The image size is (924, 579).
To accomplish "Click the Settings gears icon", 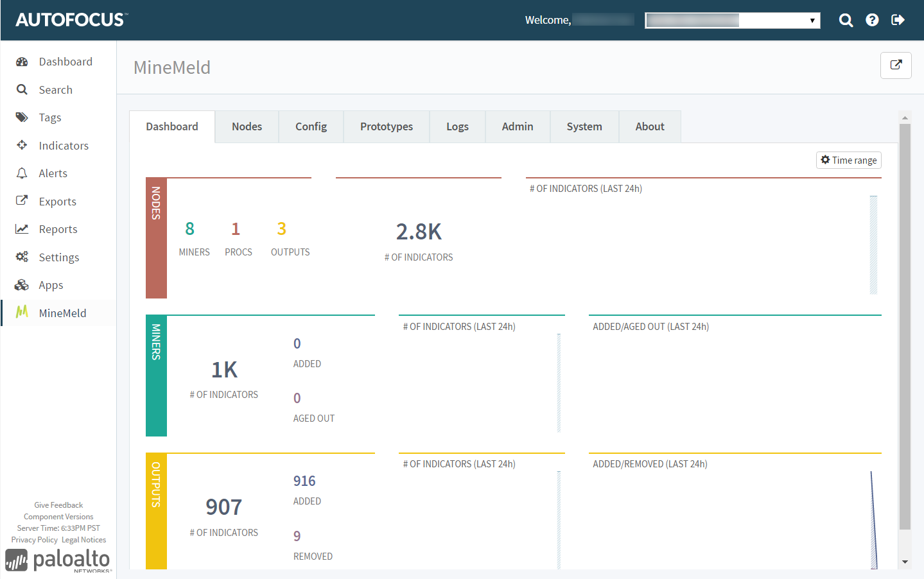I will pyautogui.click(x=22, y=257).
